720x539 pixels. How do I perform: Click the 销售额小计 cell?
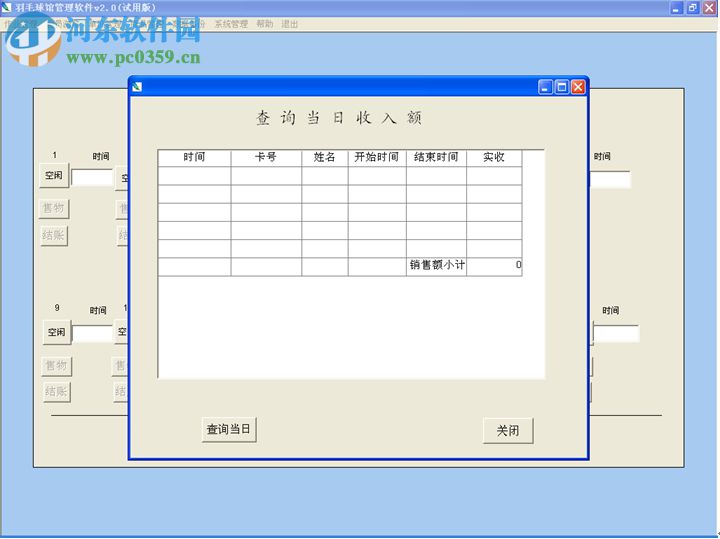tap(436, 265)
